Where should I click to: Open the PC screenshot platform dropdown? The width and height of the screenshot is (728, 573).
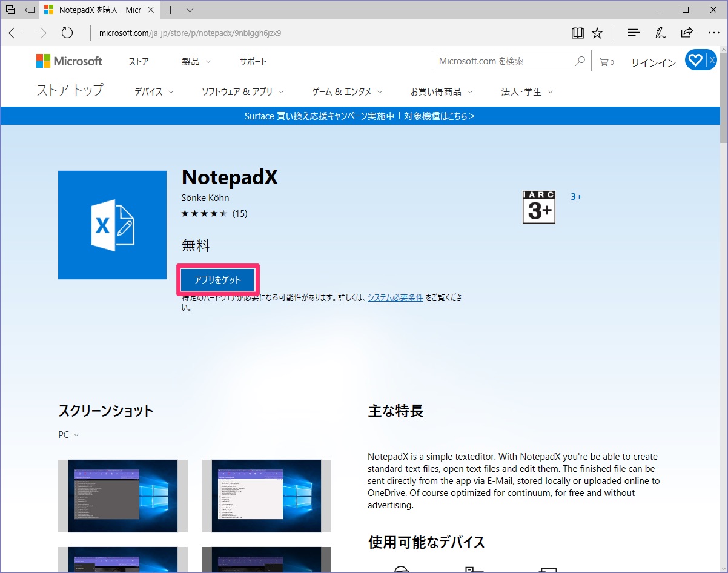coord(69,435)
